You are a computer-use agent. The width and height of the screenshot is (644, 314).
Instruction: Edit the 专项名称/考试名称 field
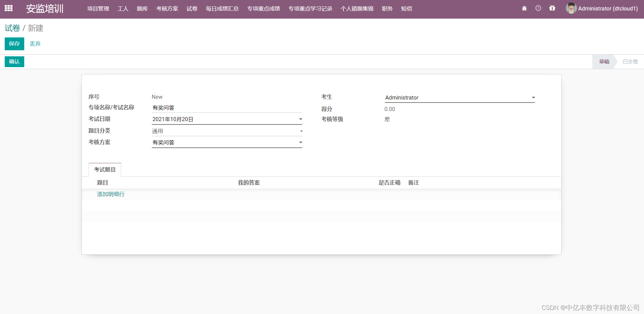click(227, 108)
